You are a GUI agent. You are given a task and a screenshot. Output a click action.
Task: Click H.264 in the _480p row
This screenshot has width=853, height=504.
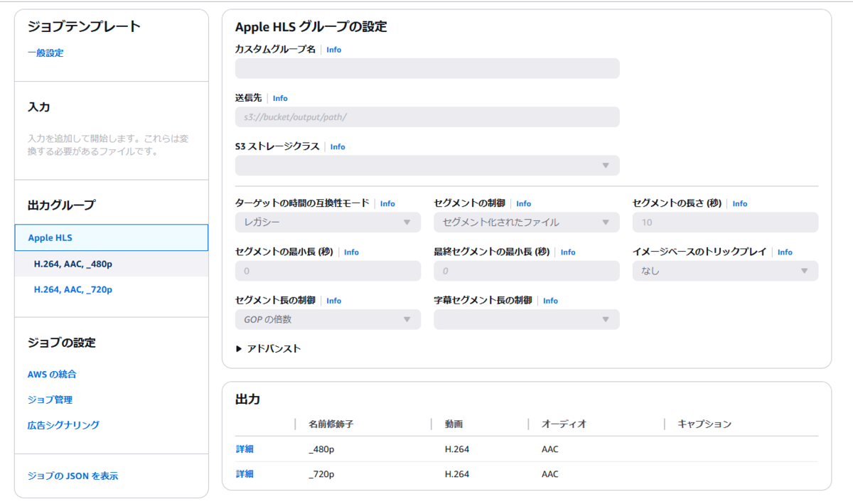pyautogui.click(x=457, y=449)
